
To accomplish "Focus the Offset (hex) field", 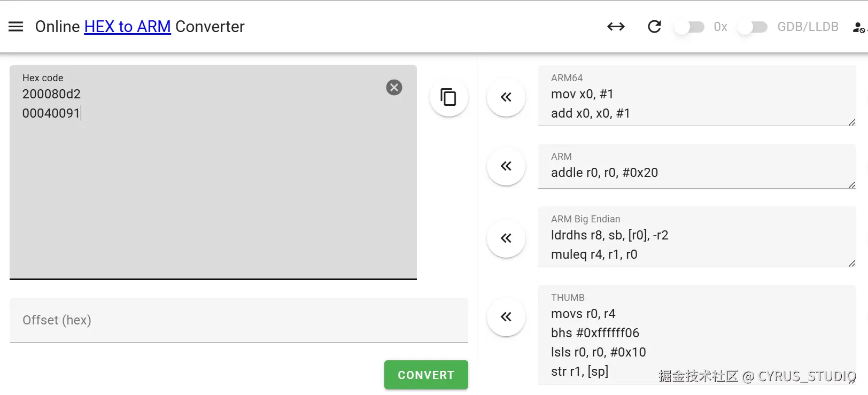I will 239,320.
